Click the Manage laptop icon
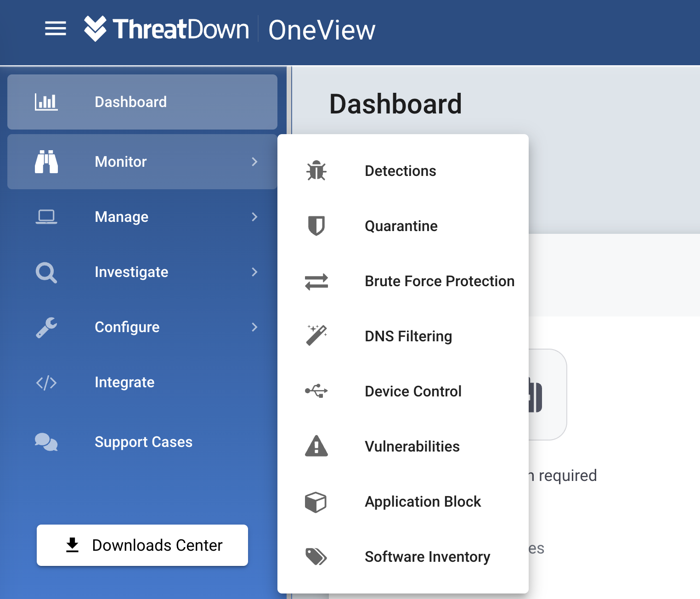This screenshot has height=599, width=700. coord(46,217)
